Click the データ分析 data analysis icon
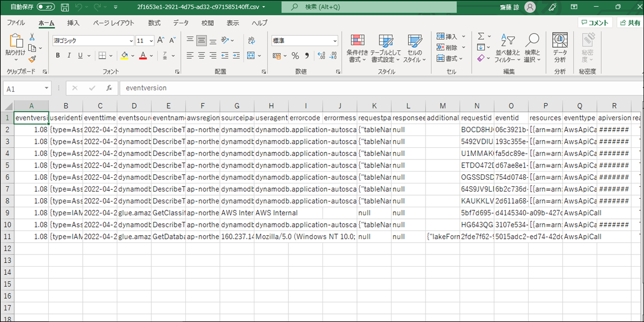Image resolution: width=644 pixels, height=322 pixels. click(x=560, y=49)
